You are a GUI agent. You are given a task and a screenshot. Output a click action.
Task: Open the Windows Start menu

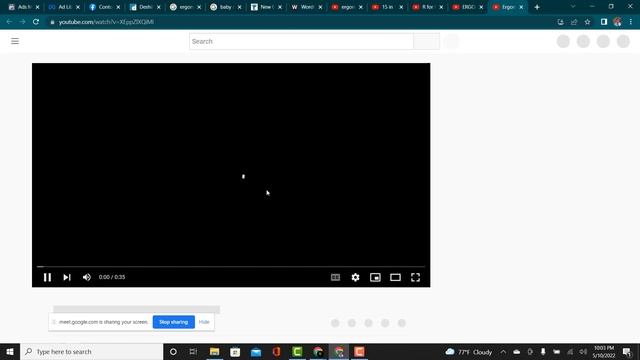(x=10, y=351)
